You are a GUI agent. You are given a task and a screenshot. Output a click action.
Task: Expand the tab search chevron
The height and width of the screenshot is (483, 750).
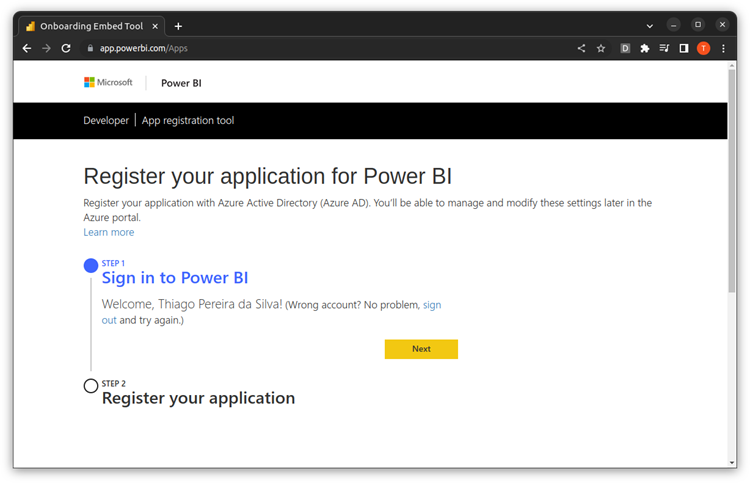pos(650,25)
